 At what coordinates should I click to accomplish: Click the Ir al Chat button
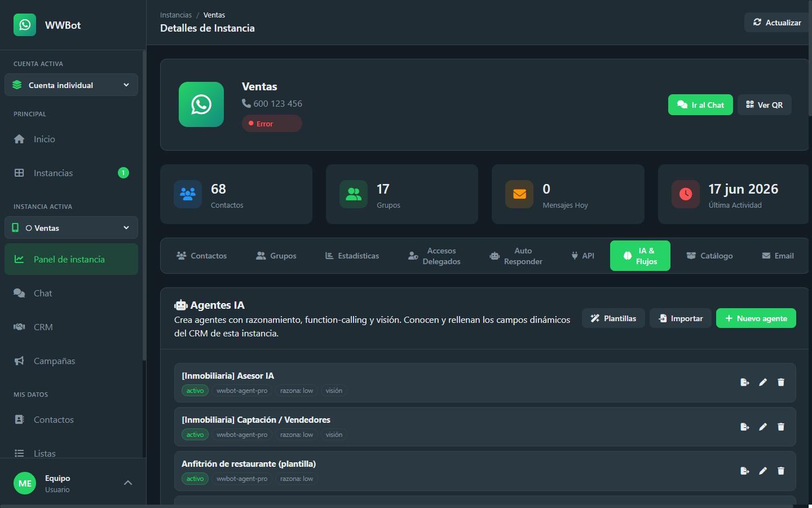click(x=700, y=105)
